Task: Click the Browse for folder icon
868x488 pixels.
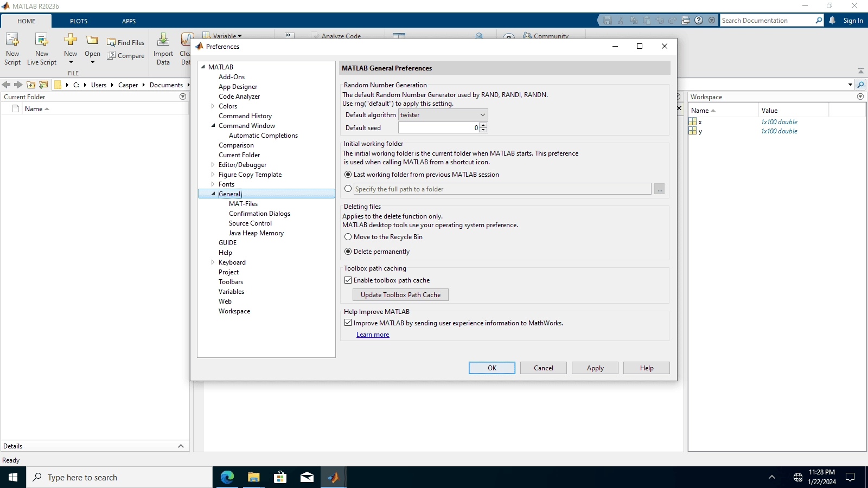Action: pos(43,85)
